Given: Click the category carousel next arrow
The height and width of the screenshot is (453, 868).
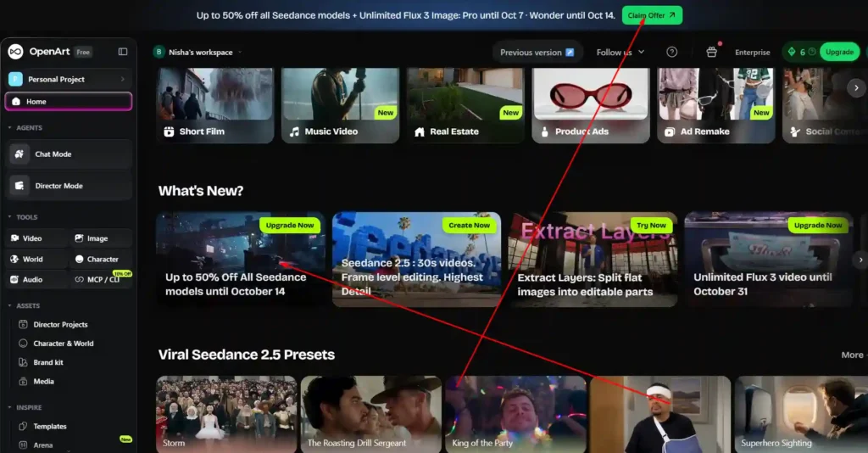Looking at the screenshot, I should tap(856, 87).
